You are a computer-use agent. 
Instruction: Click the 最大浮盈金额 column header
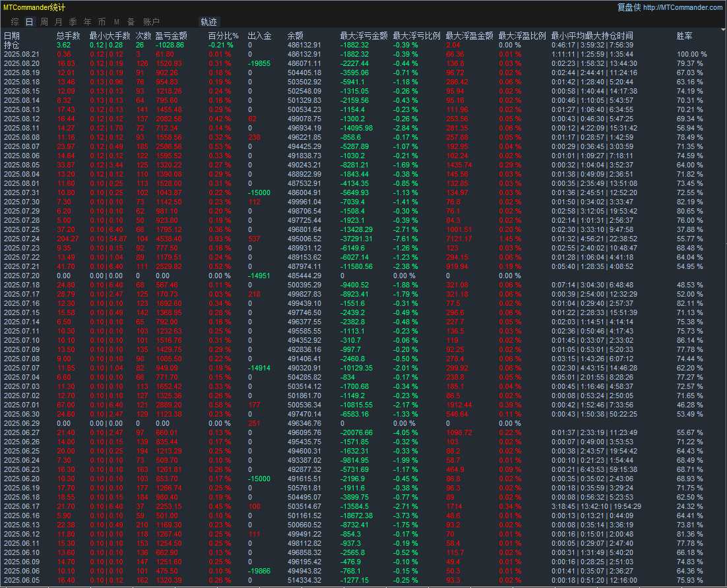469,36
